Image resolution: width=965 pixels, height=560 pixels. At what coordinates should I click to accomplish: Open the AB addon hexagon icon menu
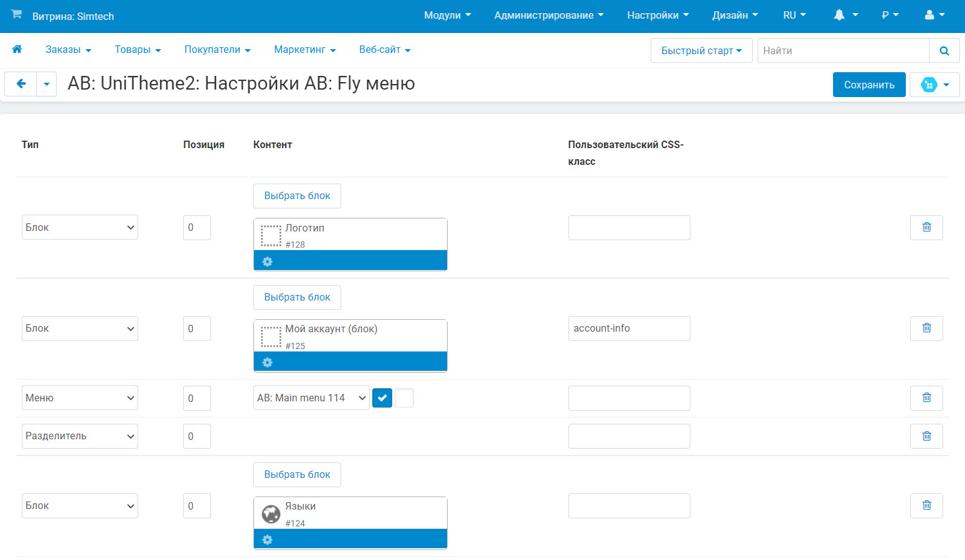(934, 85)
